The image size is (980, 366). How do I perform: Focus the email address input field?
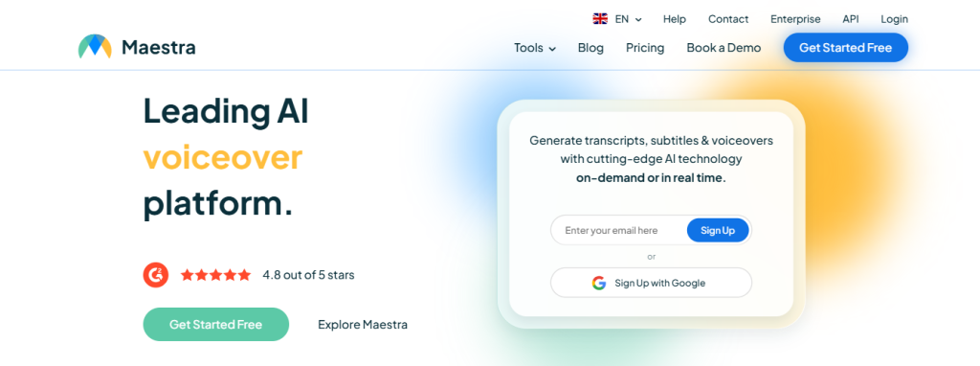pyautogui.click(x=619, y=230)
